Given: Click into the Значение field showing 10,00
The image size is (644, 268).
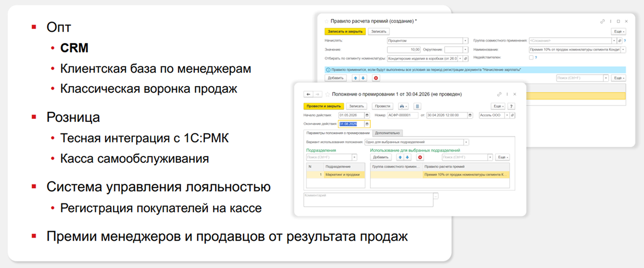Looking at the screenshot, I should pyautogui.click(x=404, y=49).
